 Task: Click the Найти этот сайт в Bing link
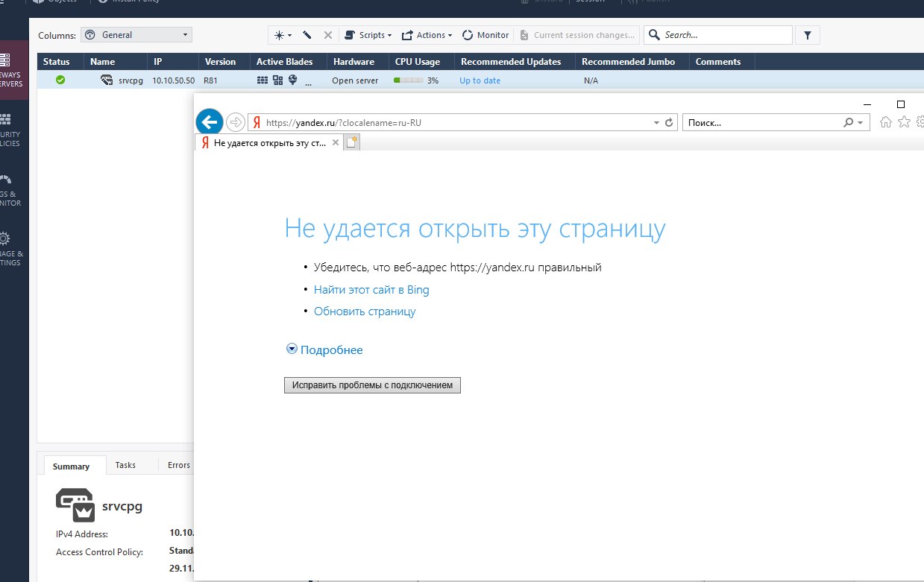[371, 290]
